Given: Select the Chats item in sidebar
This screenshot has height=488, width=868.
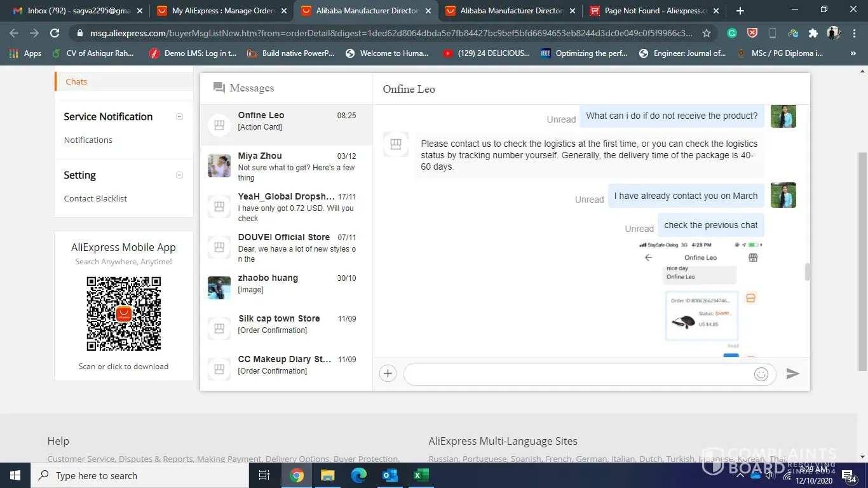Looking at the screenshot, I should tap(76, 81).
